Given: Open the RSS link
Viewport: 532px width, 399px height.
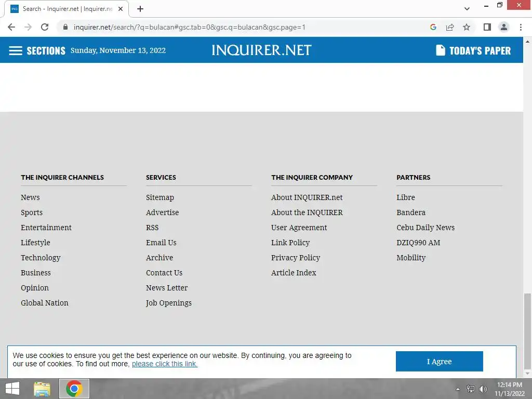Looking at the screenshot, I should click(x=152, y=228).
